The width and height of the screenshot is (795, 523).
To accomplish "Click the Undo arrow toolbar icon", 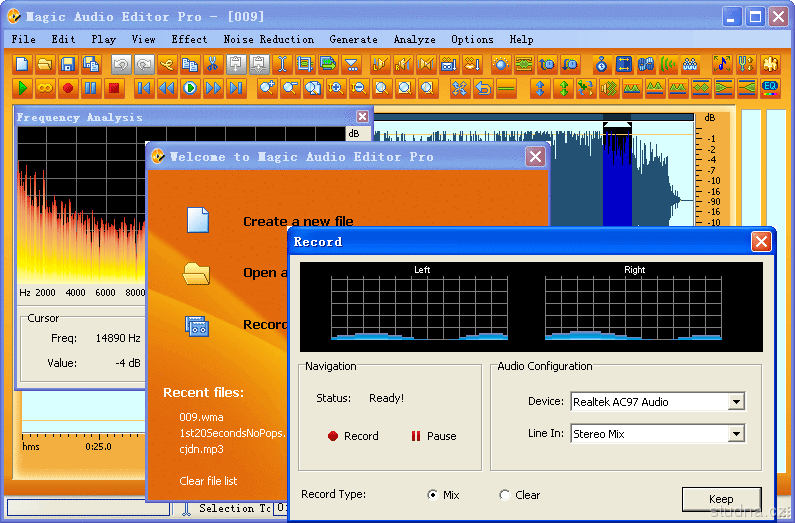I will pos(120,64).
